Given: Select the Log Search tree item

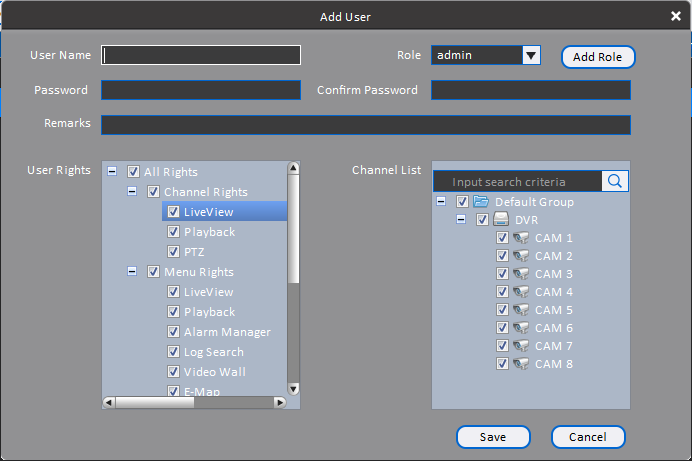Looking at the screenshot, I should click(214, 352).
